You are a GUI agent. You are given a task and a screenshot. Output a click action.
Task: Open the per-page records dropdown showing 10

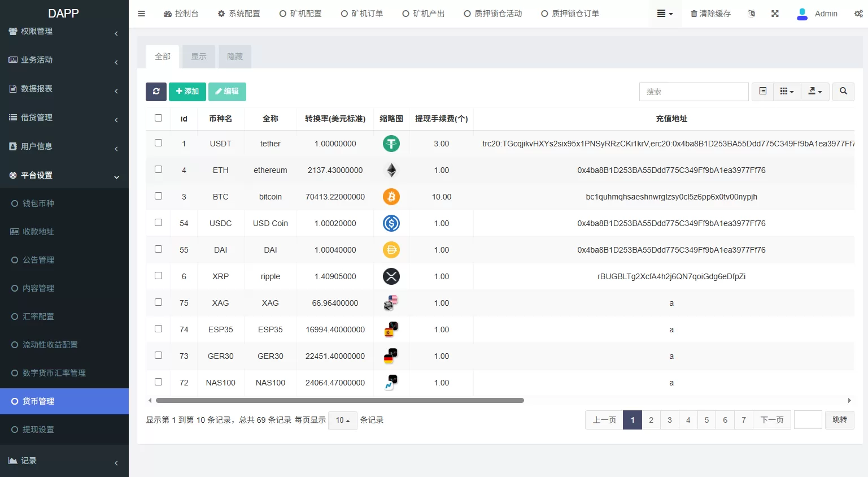[x=342, y=420]
